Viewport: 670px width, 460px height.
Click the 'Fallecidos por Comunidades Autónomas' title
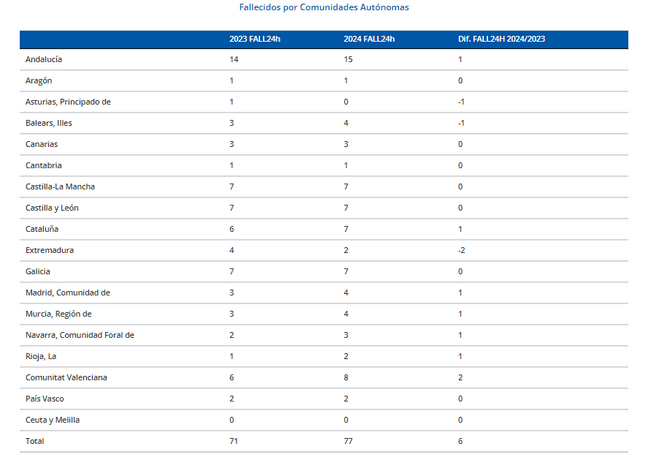click(x=324, y=8)
